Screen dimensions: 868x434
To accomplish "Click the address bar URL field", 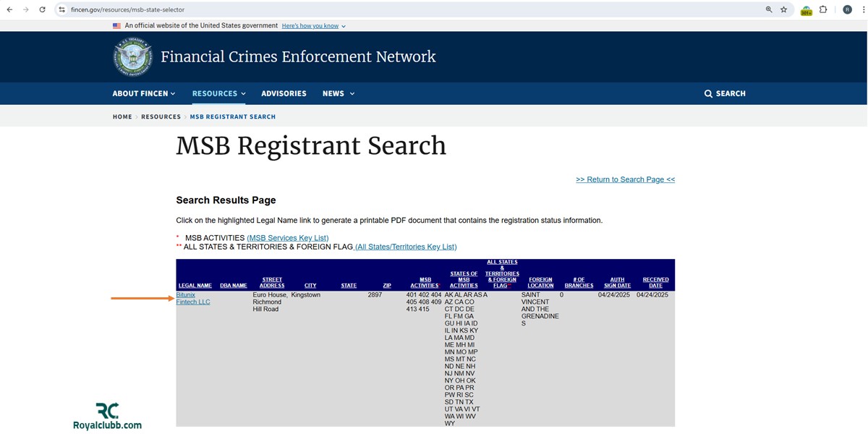I will click(x=362, y=9).
